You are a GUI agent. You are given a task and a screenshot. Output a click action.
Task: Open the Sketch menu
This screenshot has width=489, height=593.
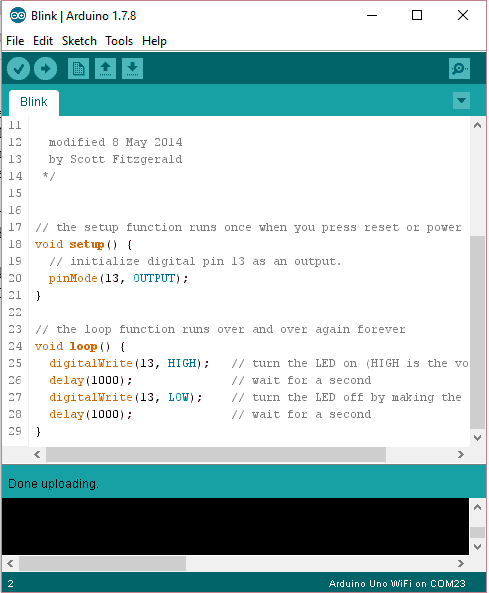[x=79, y=41]
